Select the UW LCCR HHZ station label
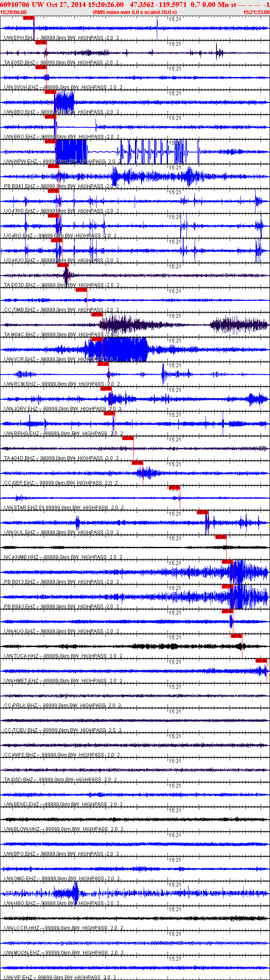270x980 pixels. coord(22,928)
